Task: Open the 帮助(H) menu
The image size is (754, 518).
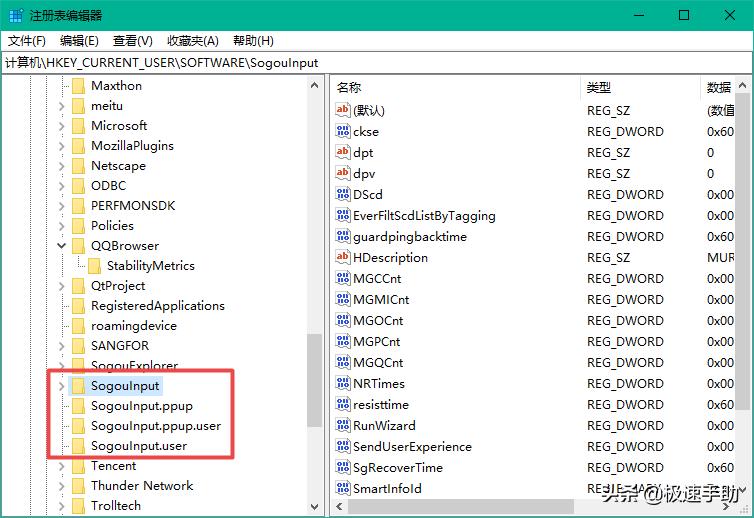Action: 253,41
